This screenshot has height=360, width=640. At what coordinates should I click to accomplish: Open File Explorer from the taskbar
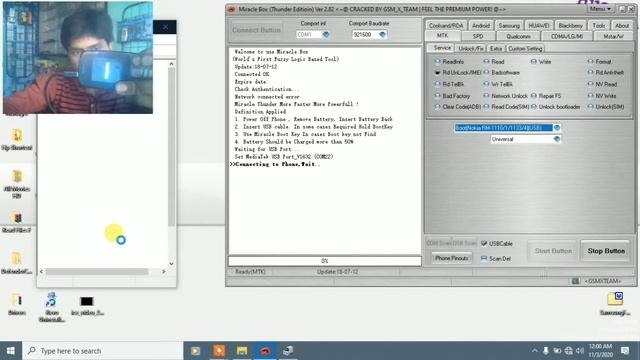click(242, 351)
